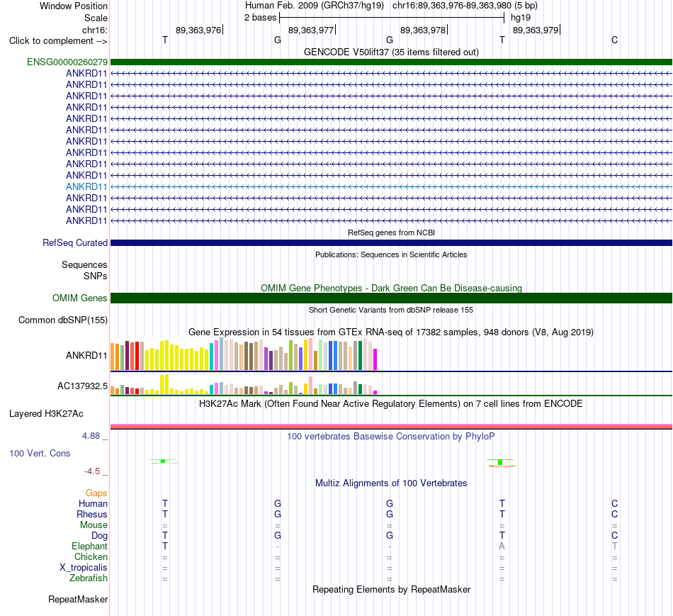Open the GENCODE V50lift37 track title

pos(391,52)
